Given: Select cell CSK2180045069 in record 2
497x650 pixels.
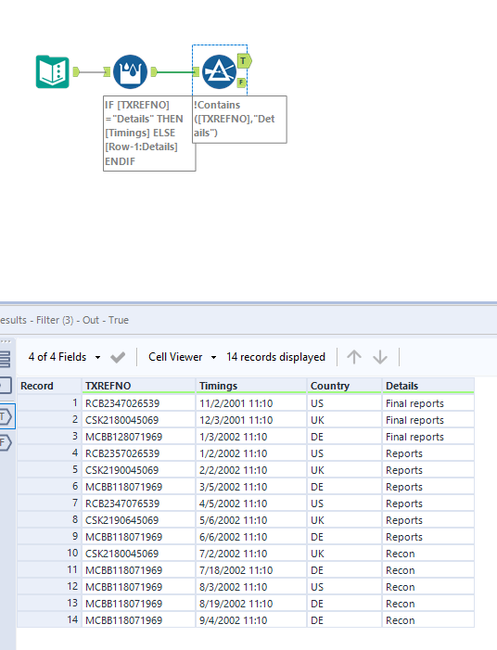Looking at the screenshot, I should click(138, 420).
